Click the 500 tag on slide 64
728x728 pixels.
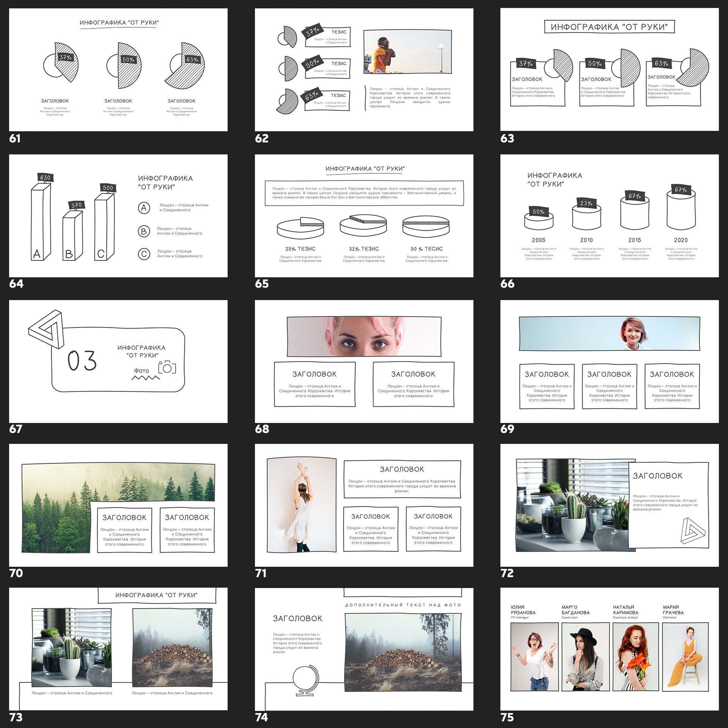pos(108,188)
